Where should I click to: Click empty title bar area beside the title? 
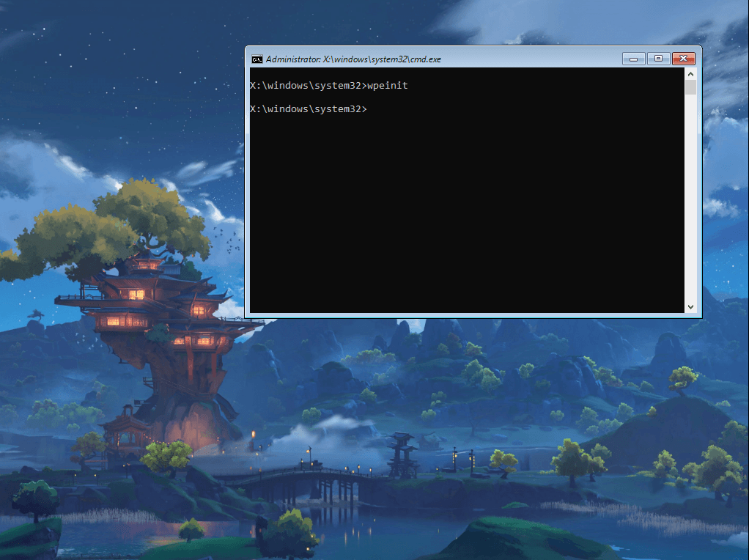point(528,59)
